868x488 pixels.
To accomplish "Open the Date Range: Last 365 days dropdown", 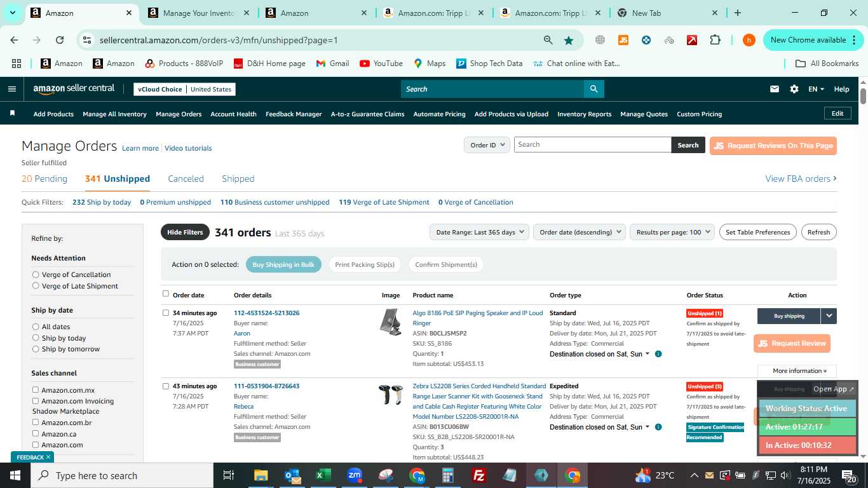I will pos(479,232).
